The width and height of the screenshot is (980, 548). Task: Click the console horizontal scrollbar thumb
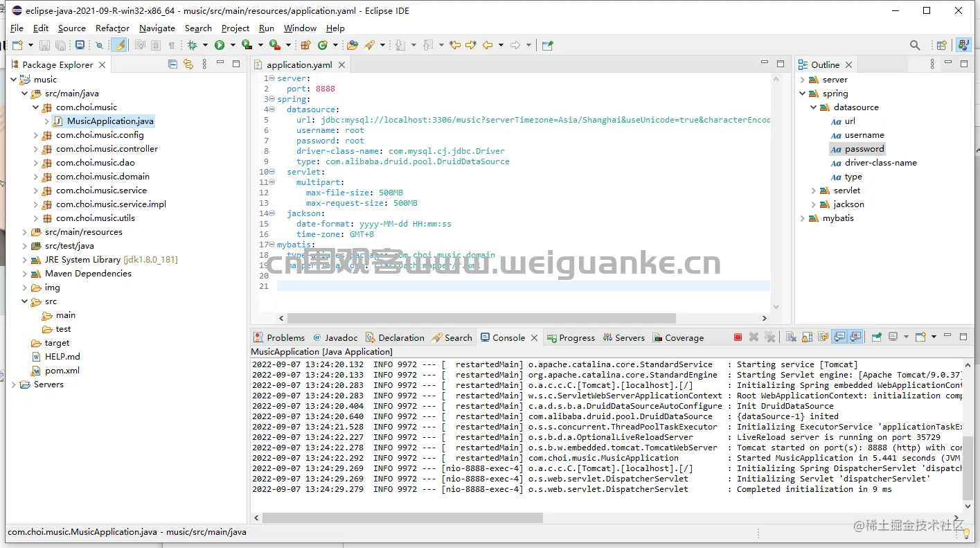click(x=402, y=518)
